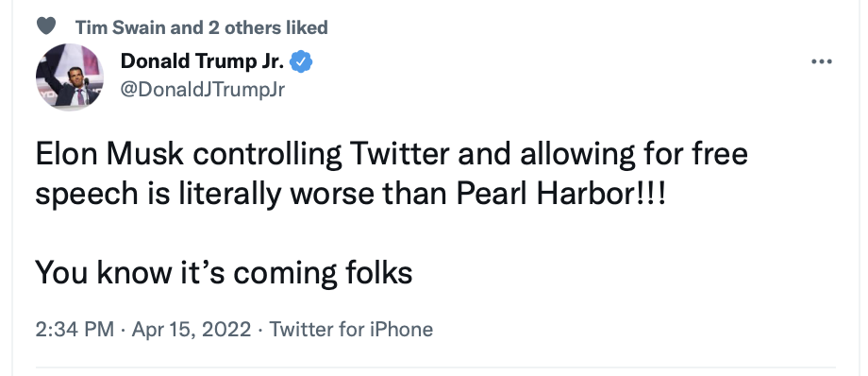Click Tim Swain in the liked-by line
Screen dimensions: 868x376
120,27
